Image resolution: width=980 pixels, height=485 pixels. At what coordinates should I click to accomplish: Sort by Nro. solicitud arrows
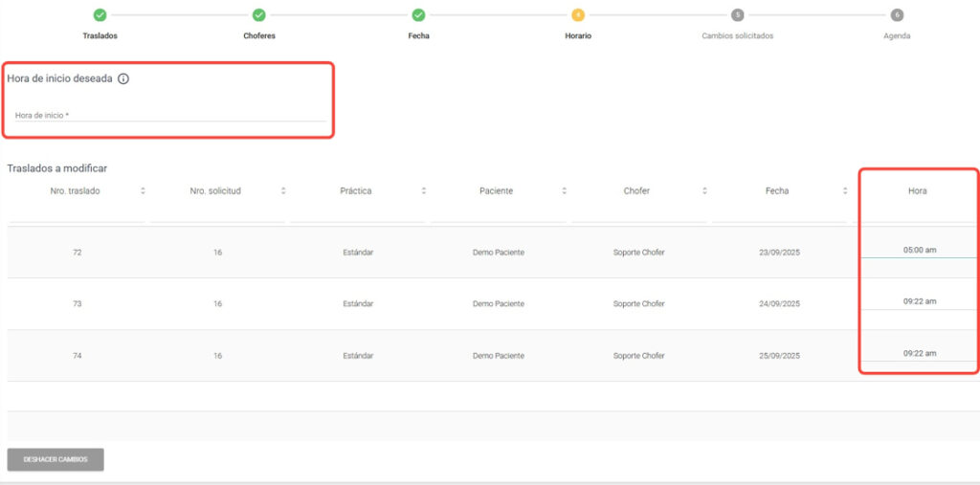283,191
